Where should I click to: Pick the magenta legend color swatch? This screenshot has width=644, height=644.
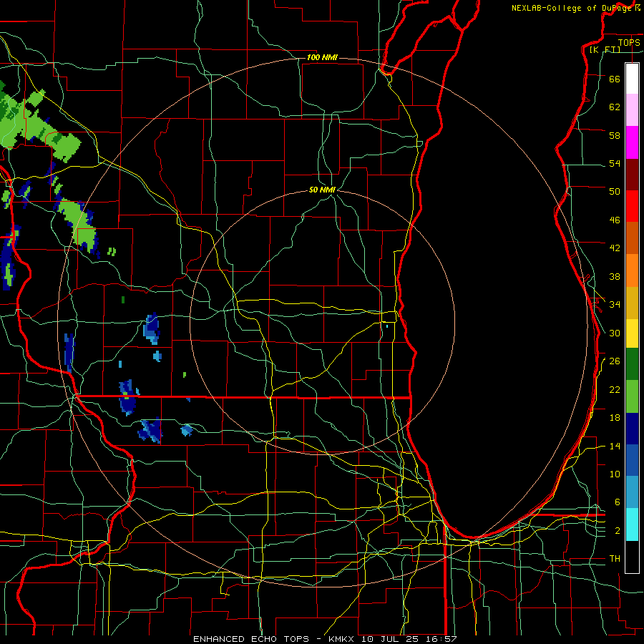pos(632,142)
